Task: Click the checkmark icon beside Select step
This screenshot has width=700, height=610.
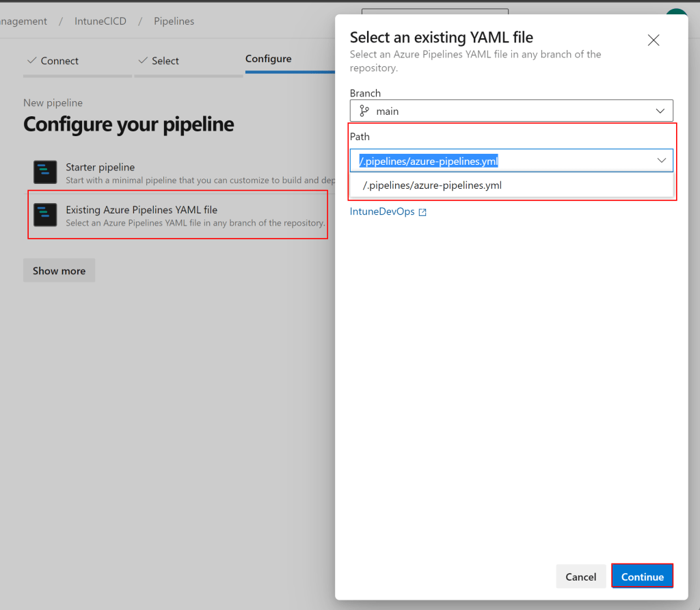Action: [x=143, y=61]
